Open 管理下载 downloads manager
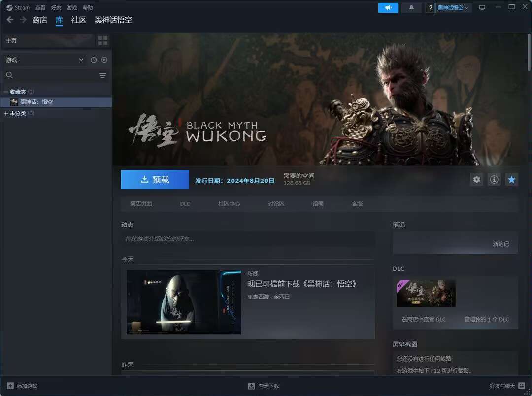Screen dimensions: 532x396 (x=264, y=386)
